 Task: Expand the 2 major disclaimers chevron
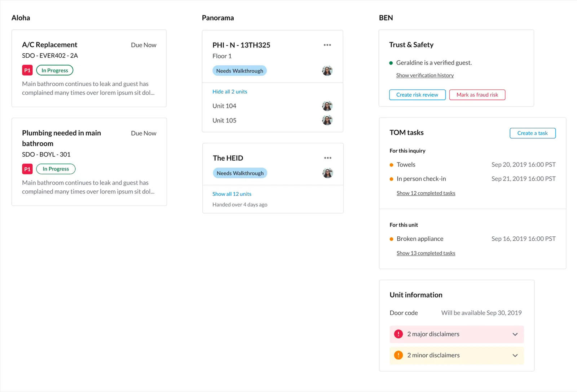(x=515, y=334)
